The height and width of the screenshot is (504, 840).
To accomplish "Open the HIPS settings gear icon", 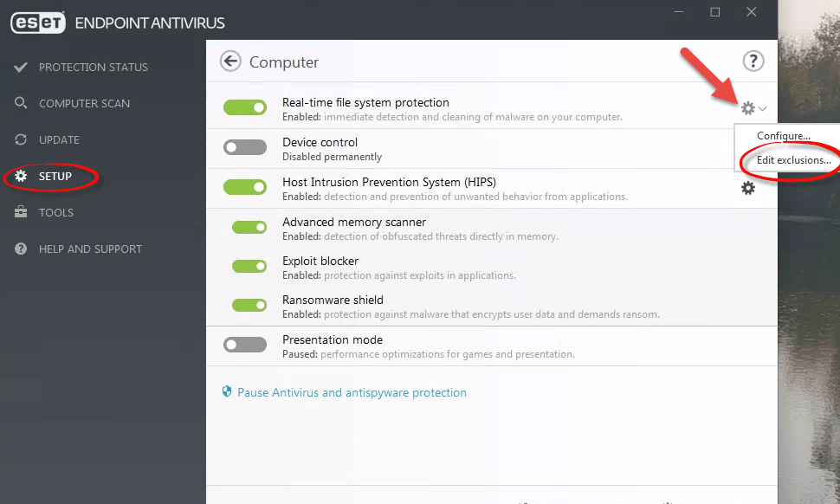I will (x=748, y=188).
